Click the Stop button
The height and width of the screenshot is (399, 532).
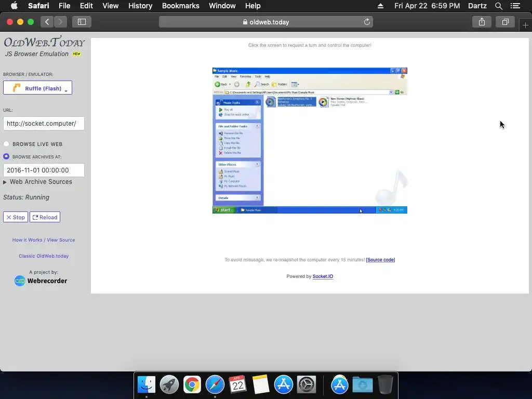click(16, 217)
